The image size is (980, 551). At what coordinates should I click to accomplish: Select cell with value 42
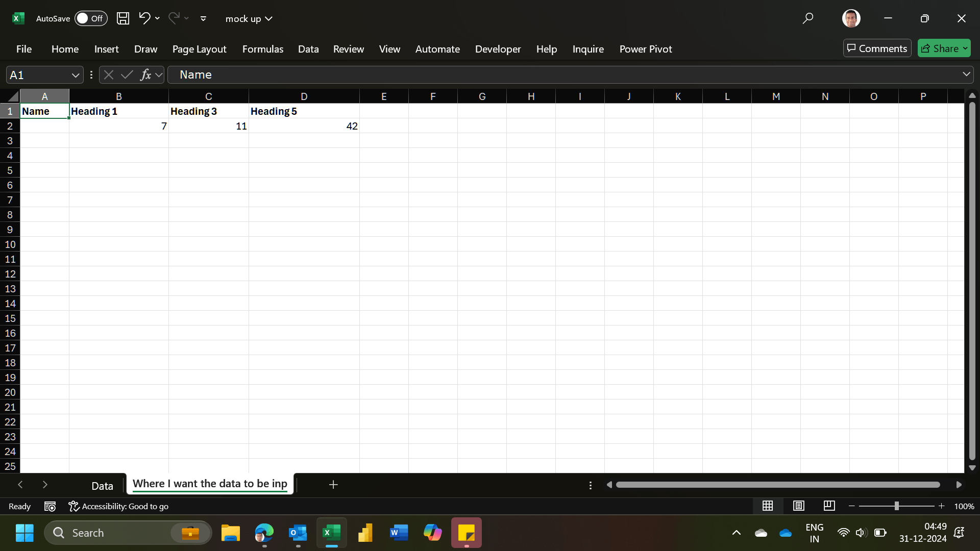(304, 126)
